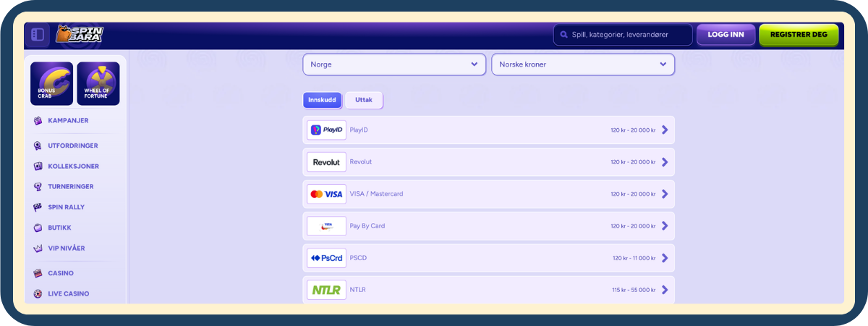Click the 'Pay By Card' name text

367,226
